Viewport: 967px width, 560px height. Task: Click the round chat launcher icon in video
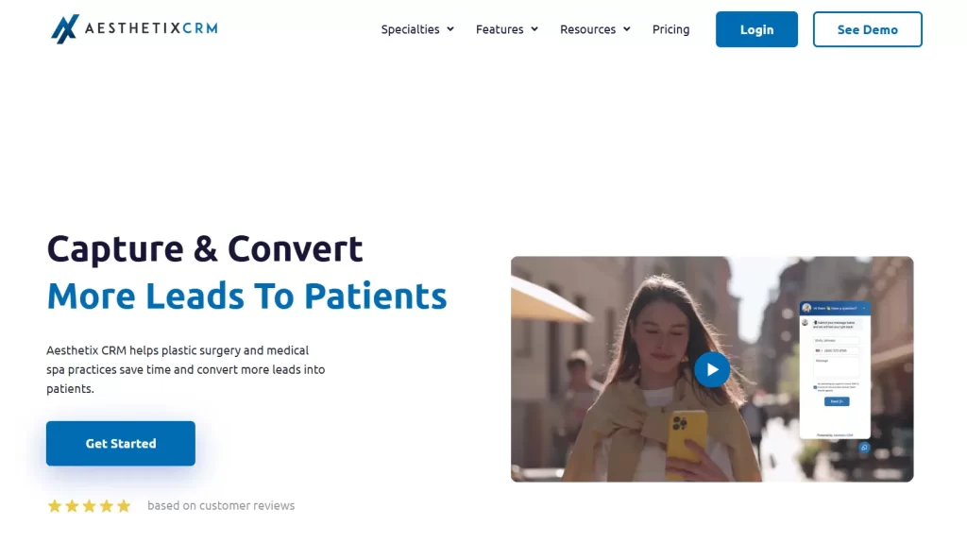click(x=863, y=448)
